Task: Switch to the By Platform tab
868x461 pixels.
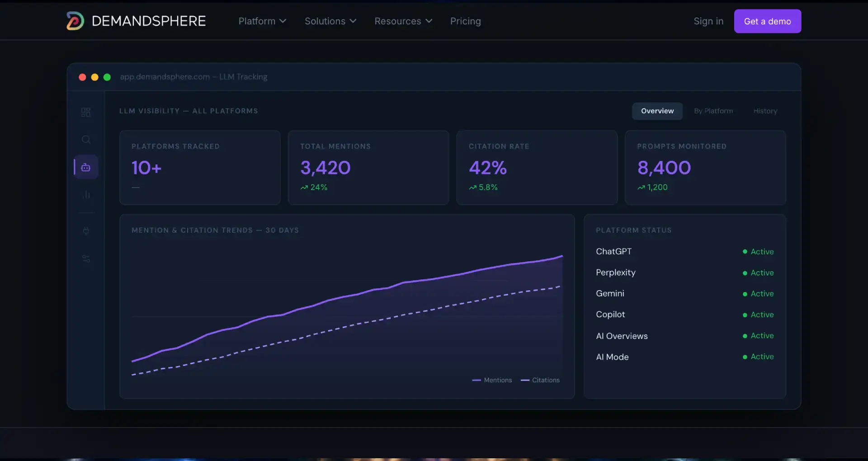Action: coord(713,111)
